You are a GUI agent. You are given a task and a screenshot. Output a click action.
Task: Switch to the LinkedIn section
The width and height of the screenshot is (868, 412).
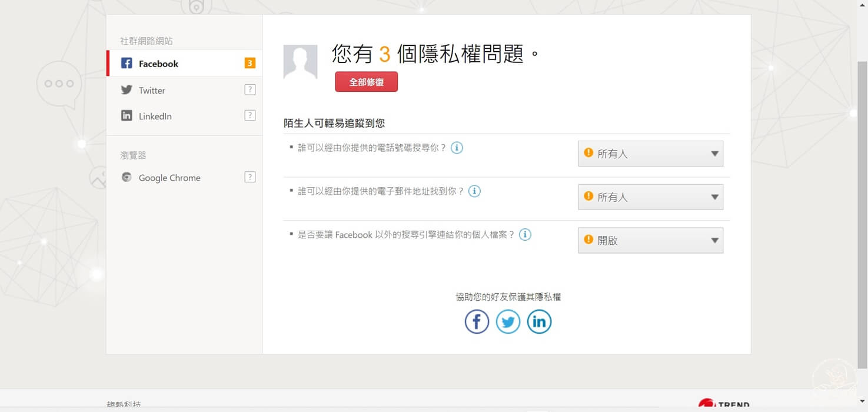[x=155, y=115]
